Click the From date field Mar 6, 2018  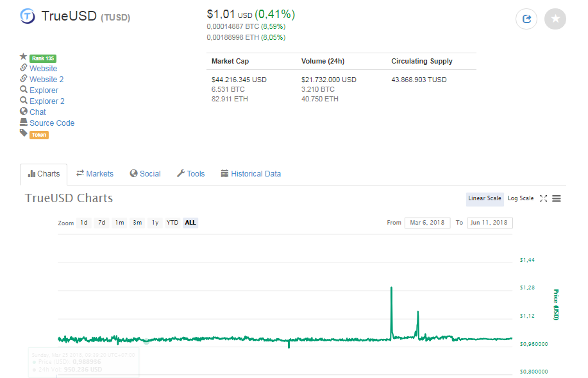[428, 223]
